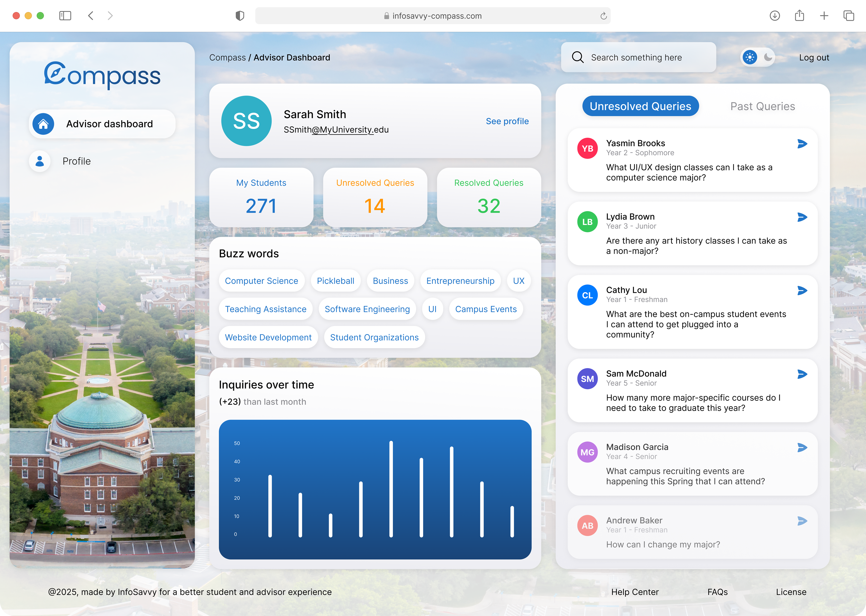Screen dimensions: 866x616
Task: Open Lydia Brown query send arrow
Action: click(802, 217)
